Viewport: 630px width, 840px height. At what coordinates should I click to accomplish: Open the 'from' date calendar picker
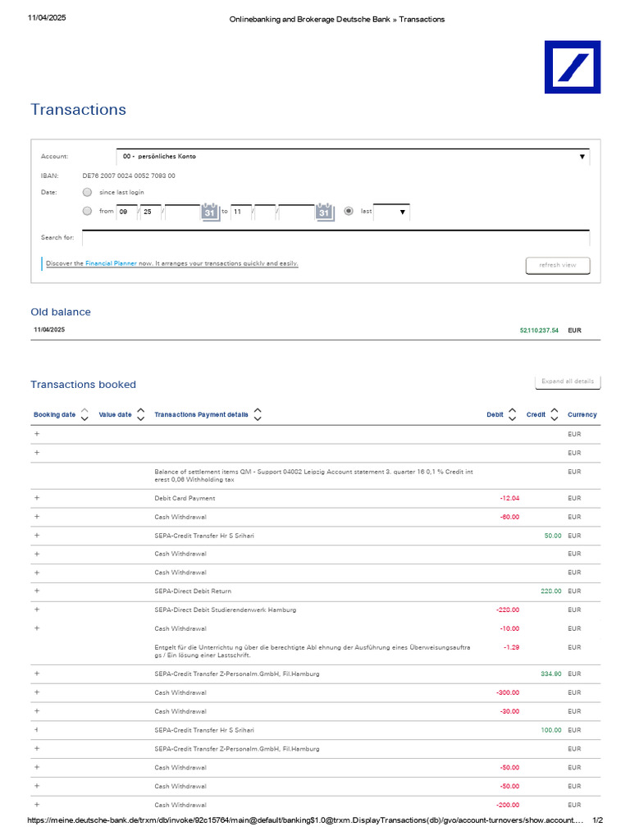pos(210,212)
